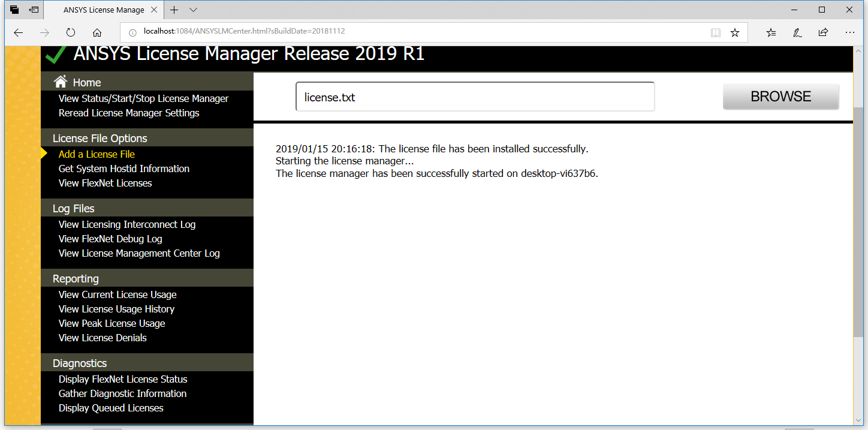Click the license.txt file path field
This screenshot has width=868, height=430.
475,97
